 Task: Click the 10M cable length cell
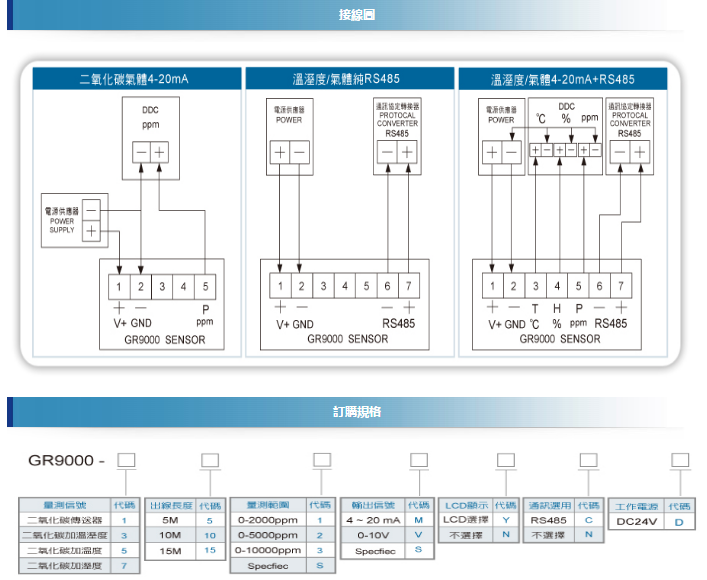pyautogui.click(x=170, y=535)
